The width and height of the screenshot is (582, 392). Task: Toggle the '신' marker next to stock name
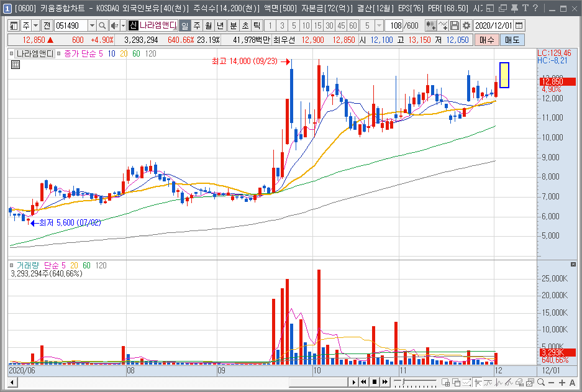[x=134, y=25]
